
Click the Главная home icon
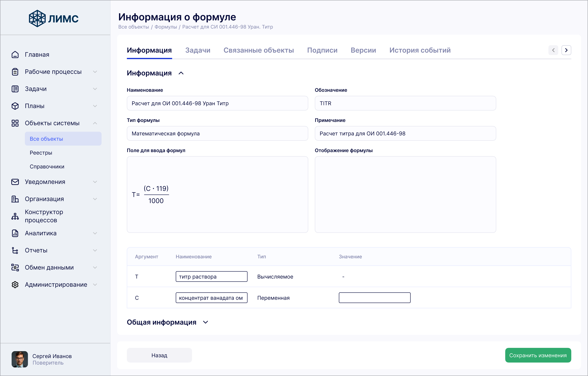pos(15,54)
